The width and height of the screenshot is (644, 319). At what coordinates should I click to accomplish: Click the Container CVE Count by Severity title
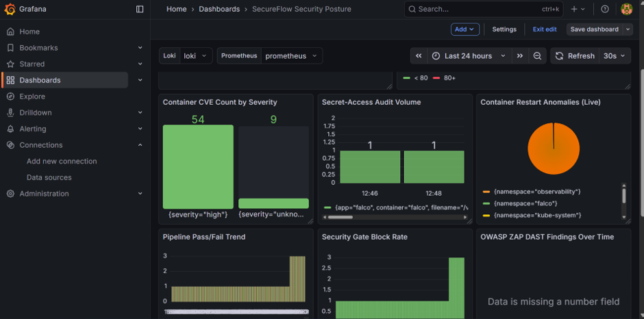pyautogui.click(x=220, y=102)
